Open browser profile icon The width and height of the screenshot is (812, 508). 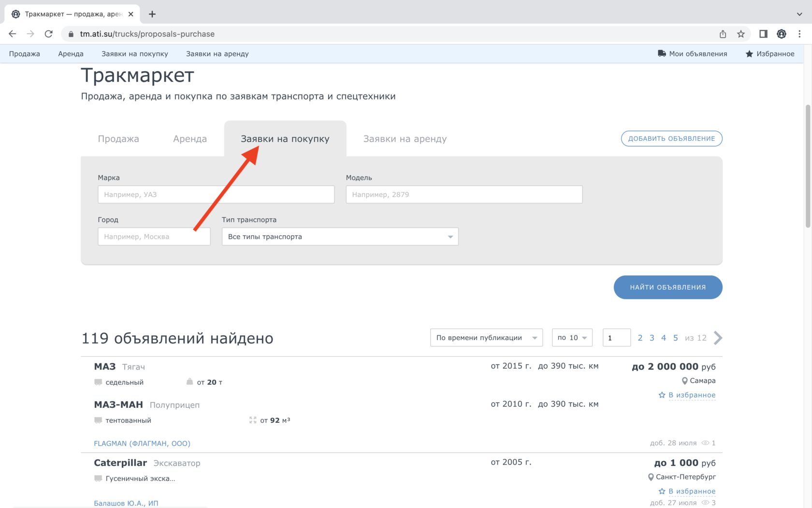781,34
